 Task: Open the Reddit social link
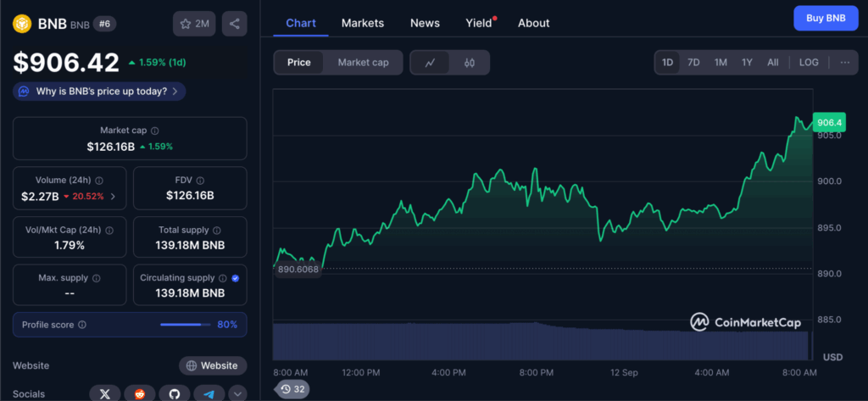coord(139,393)
